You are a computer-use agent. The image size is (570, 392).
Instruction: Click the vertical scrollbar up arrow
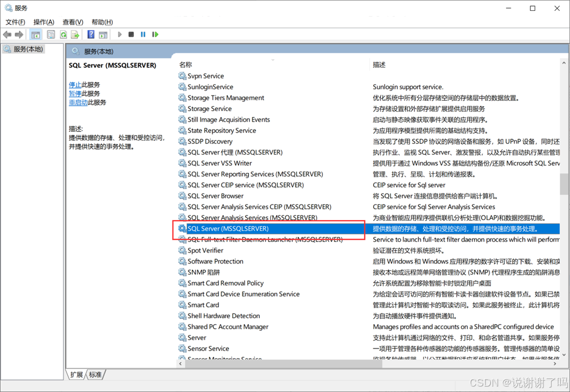(564, 63)
